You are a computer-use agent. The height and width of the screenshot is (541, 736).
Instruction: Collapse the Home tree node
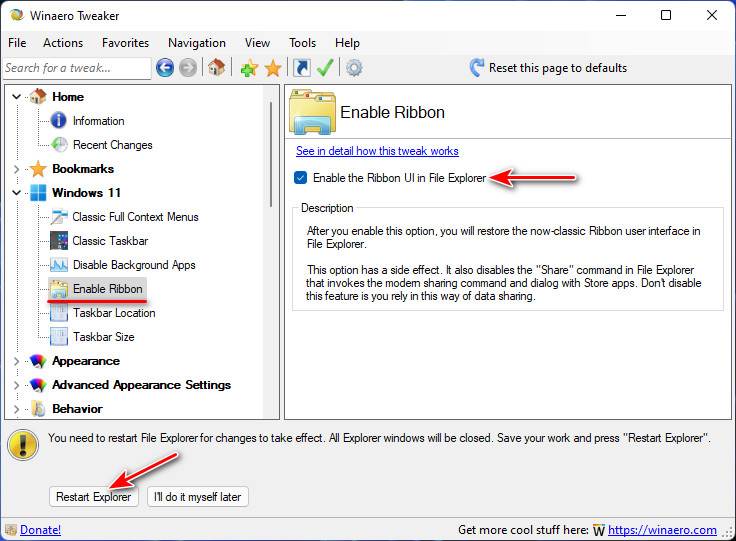(x=16, y=97)
